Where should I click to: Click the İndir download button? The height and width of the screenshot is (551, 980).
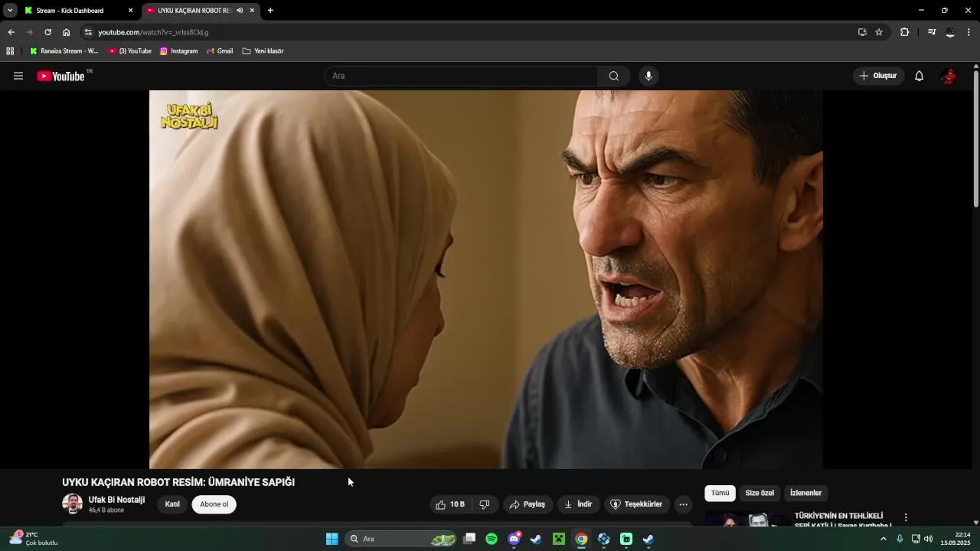point(578,504)
